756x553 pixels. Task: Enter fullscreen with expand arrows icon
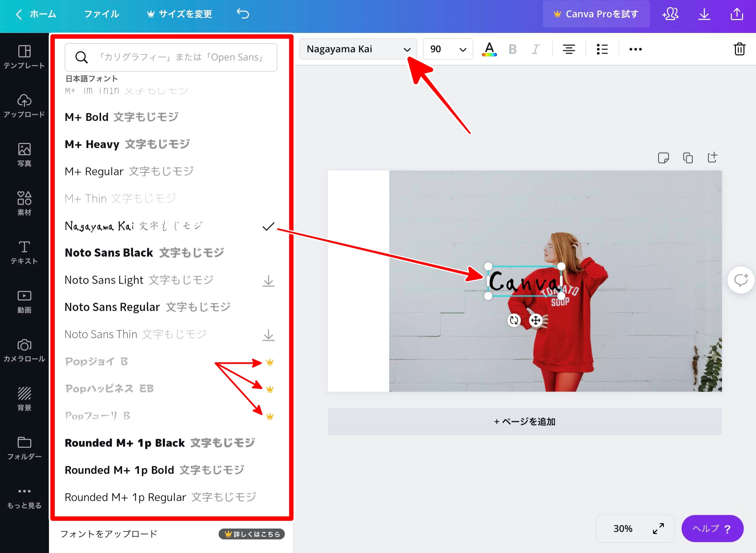click(x=658, y=529)
